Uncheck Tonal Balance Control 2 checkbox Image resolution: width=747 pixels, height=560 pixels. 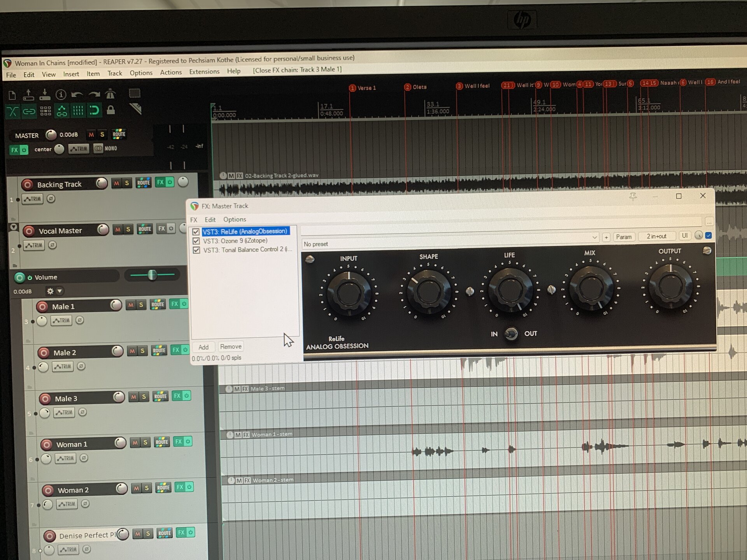196,250
